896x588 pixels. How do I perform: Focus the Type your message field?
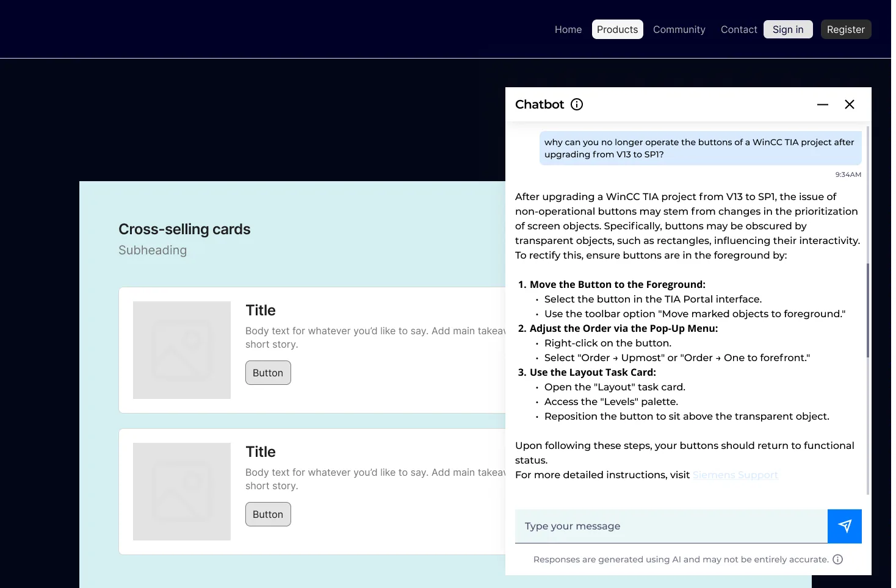[671, 526]
